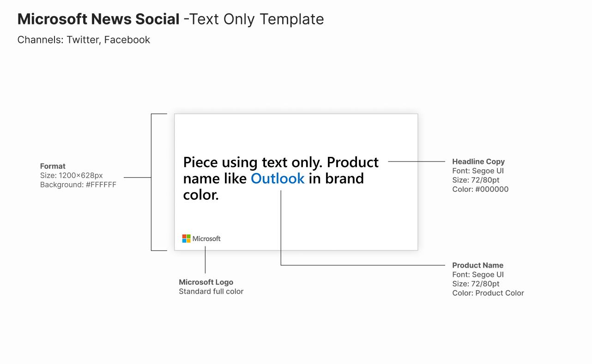Click the title "Microsoft News Social"

click(98, 19)
